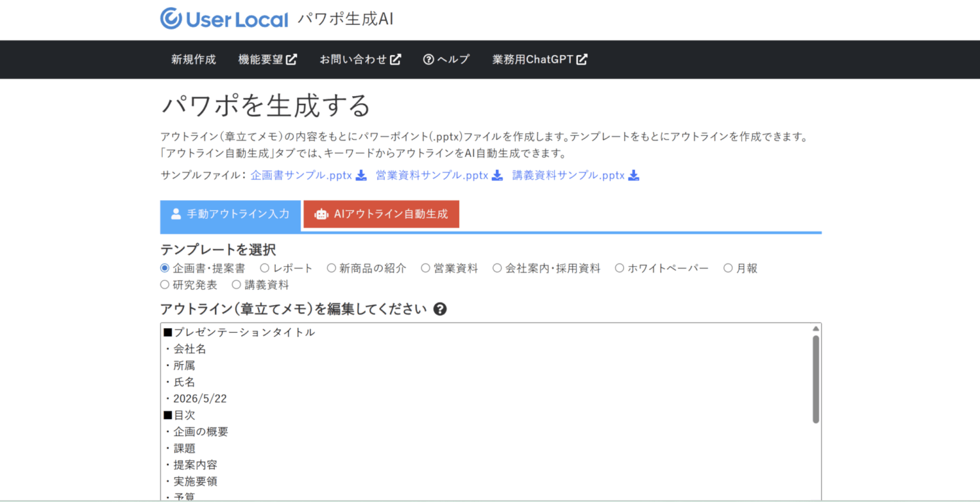980x502 pixels.
Task: Download 企画書サンプル.pptx sample file
Action: [308, 175]
